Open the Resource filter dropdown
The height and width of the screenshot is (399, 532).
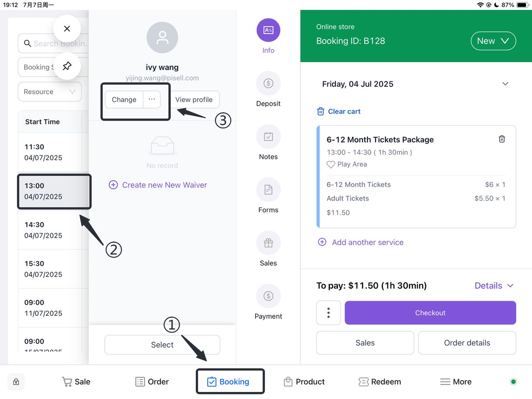tap(49, 92)
